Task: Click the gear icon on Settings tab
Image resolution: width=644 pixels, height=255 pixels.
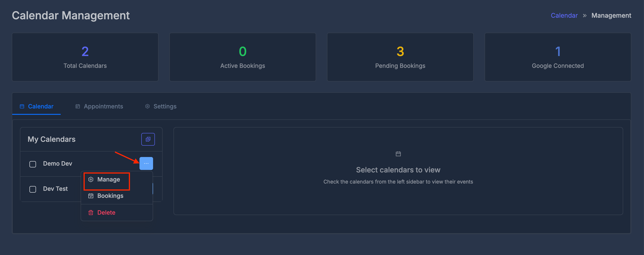Action: [x=147, y=106]
